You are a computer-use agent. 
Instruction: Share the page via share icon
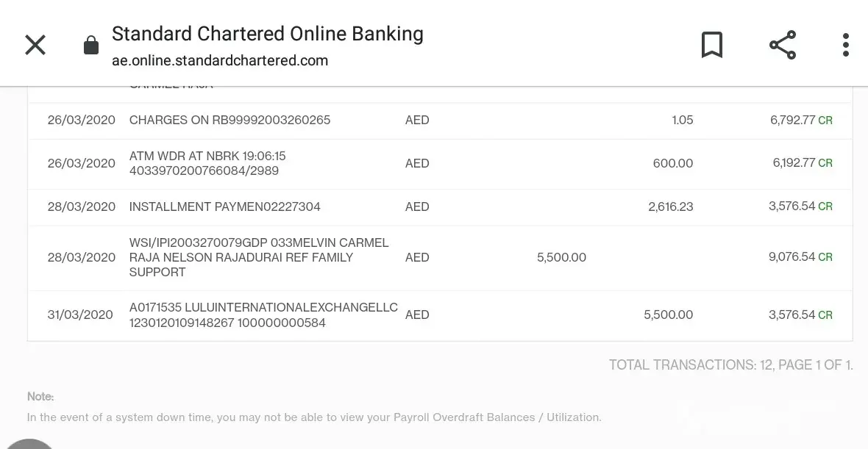pyautogui.click(x=783, y=45)
